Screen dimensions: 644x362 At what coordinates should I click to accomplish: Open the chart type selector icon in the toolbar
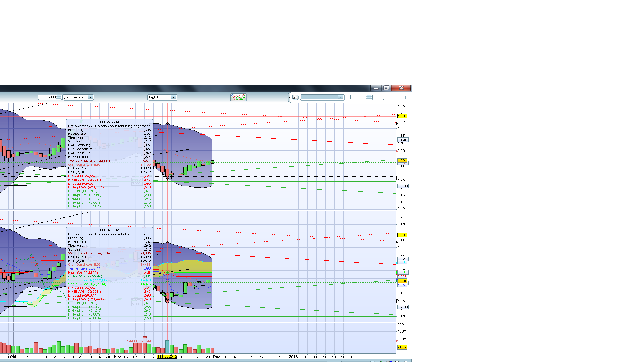click(238, 97)
